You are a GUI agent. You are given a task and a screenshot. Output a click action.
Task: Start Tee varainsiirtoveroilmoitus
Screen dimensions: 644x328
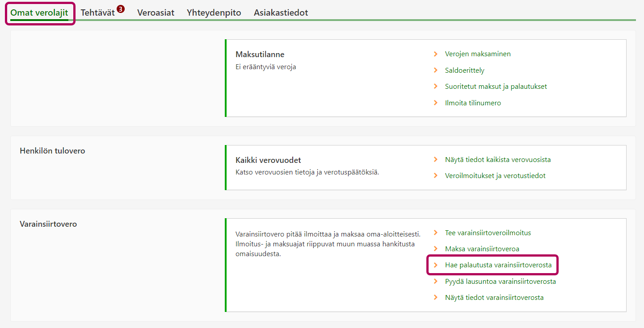[488, 233]
